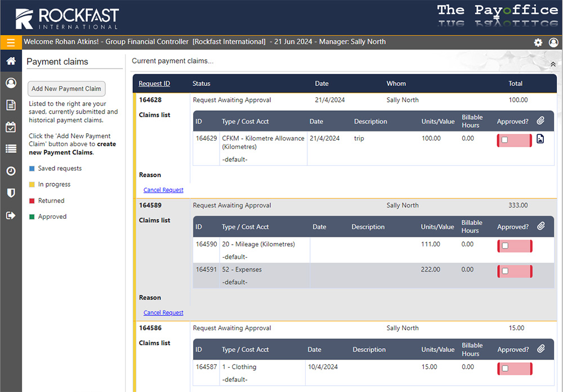Screen dimensions: 563x392
Task: Click 20 - Mileage (Kilometres) entry
Action: [258, 244]
